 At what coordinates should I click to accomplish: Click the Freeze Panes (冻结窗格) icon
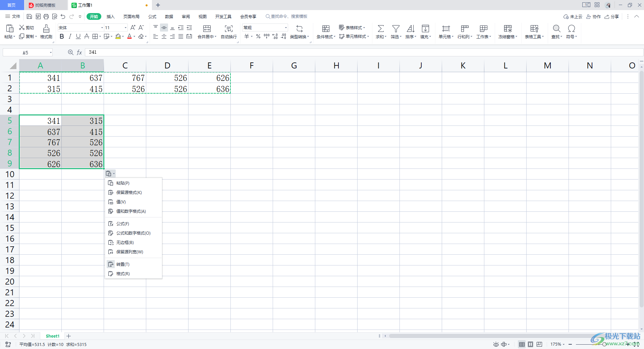pos(508,29)
